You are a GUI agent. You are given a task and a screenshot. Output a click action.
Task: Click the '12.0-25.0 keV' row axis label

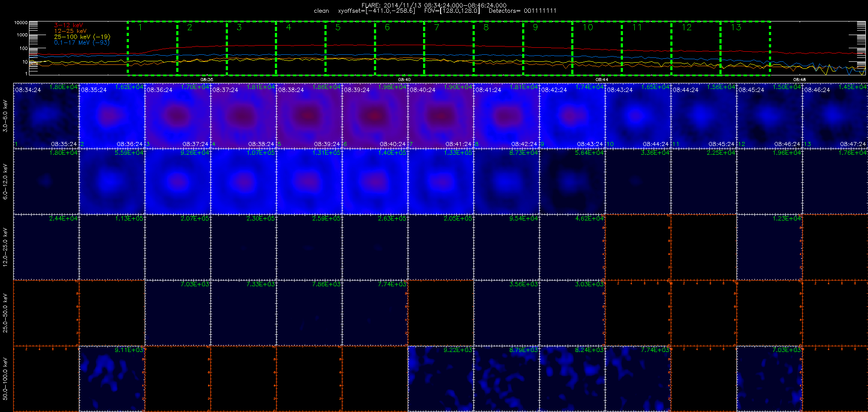[5, 247]
